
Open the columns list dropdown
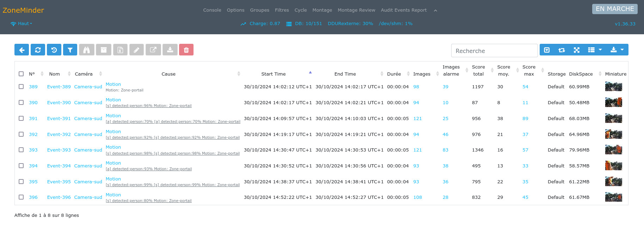click(x=595, y=50)
